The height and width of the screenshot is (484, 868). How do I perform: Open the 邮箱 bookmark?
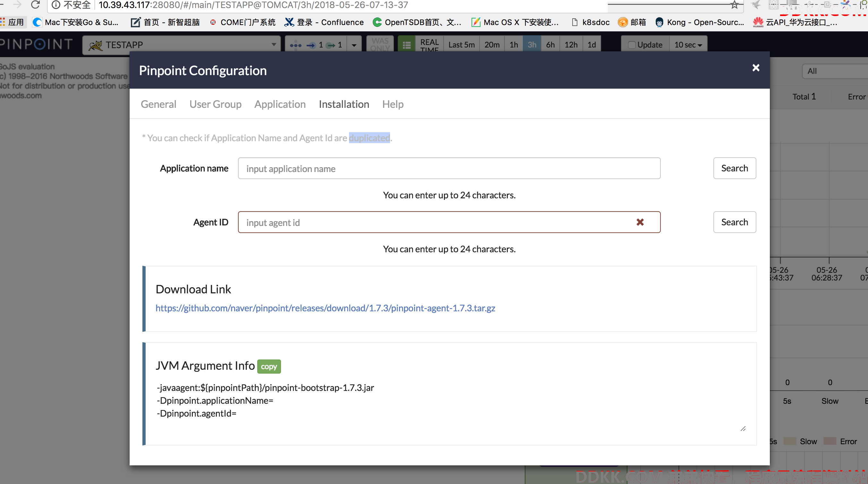tap(632, 22)
